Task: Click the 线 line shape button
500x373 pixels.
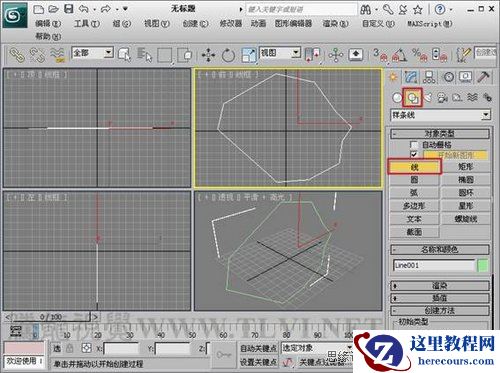Action: coord(414,167)
